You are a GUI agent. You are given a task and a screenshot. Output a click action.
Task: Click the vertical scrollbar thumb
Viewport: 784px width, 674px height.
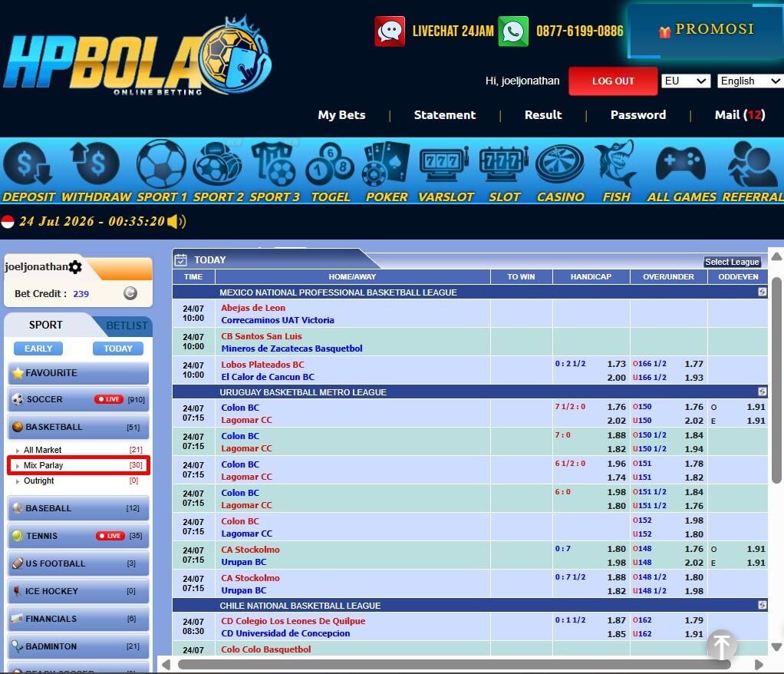776,380
